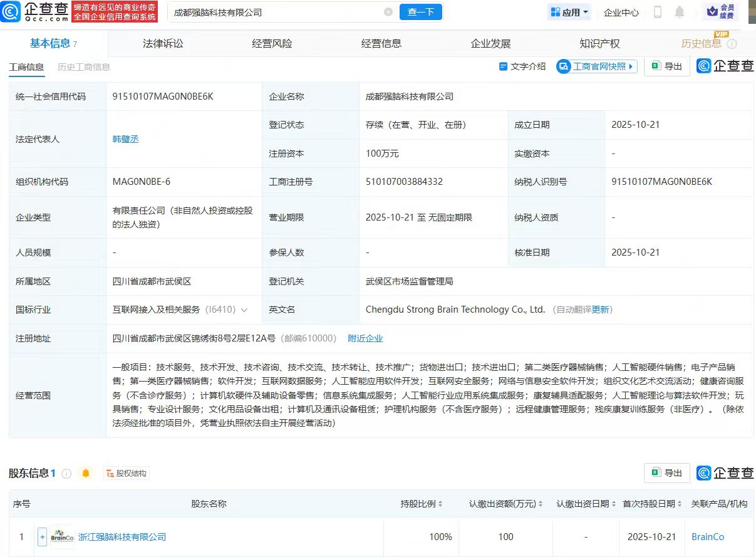
Task: Open the mobile phone icon in header
Action: tap(658, 12)
